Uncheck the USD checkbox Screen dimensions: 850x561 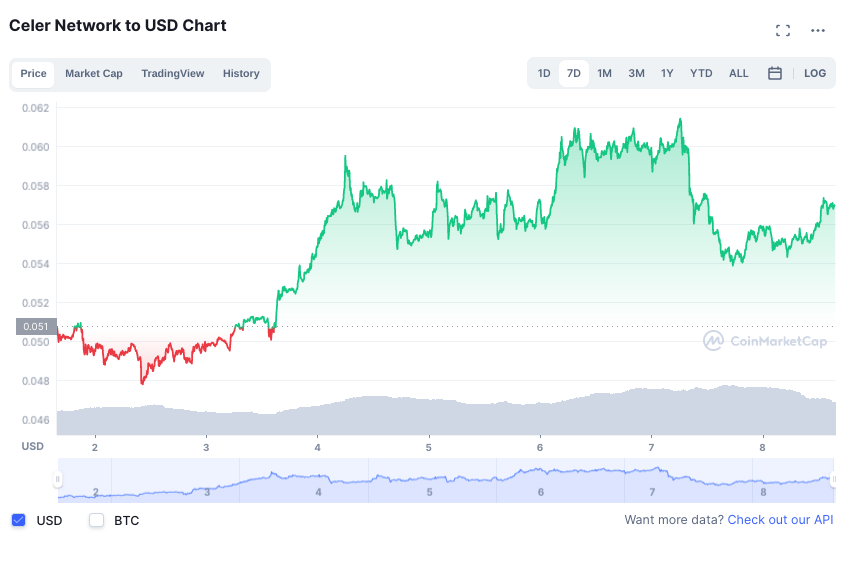click(18, 520)
